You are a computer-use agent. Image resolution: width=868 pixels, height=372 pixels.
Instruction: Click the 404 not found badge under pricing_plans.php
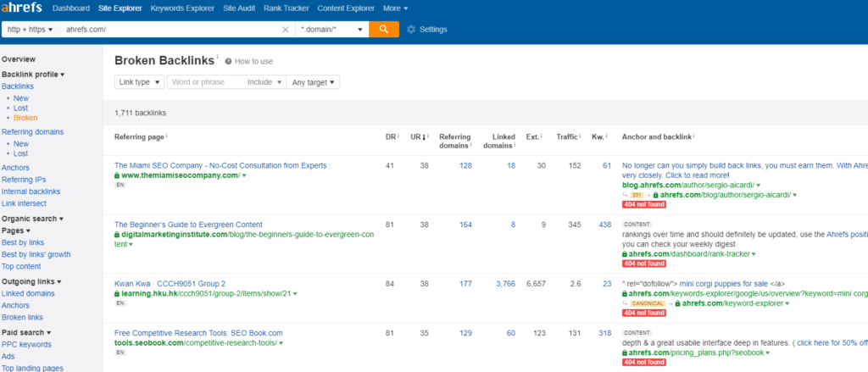644,363
